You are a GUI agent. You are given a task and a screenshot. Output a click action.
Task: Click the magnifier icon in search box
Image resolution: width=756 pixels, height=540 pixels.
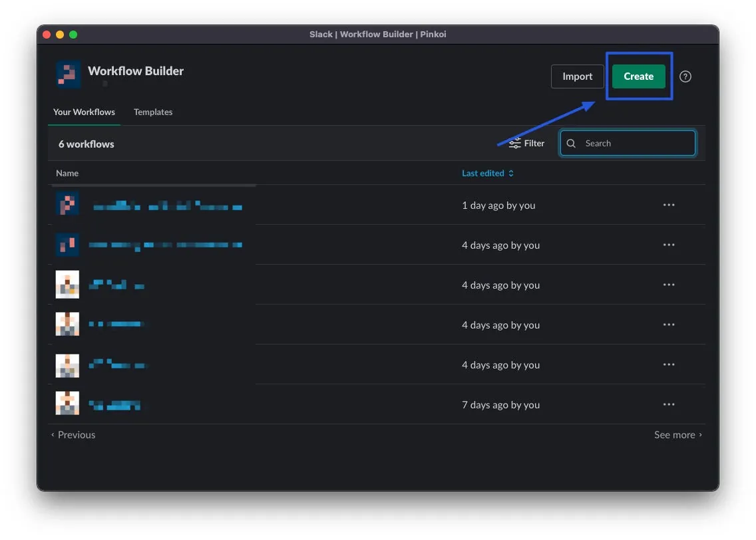[x=571, y=144]
